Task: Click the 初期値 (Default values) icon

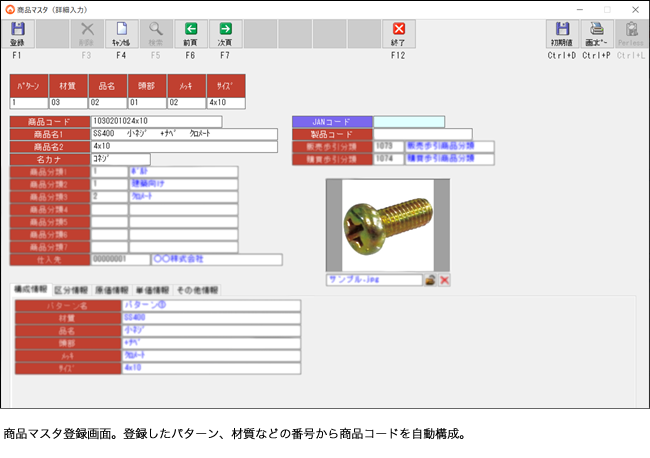Action: [562, 34]
